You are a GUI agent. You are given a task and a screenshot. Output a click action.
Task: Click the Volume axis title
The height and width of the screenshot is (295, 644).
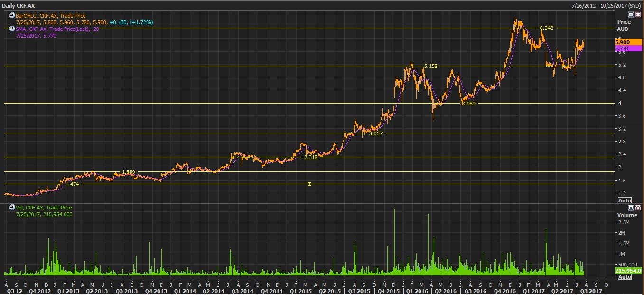click(626, 215)
